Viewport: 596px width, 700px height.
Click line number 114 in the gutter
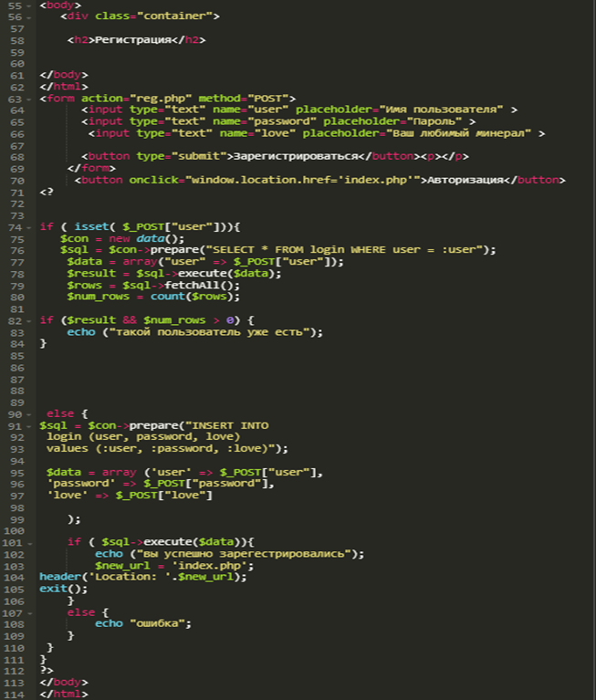tap(14, 695)
